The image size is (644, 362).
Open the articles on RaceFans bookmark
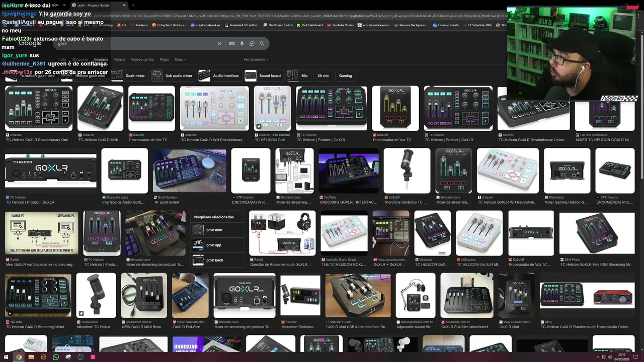click(374, 25)
